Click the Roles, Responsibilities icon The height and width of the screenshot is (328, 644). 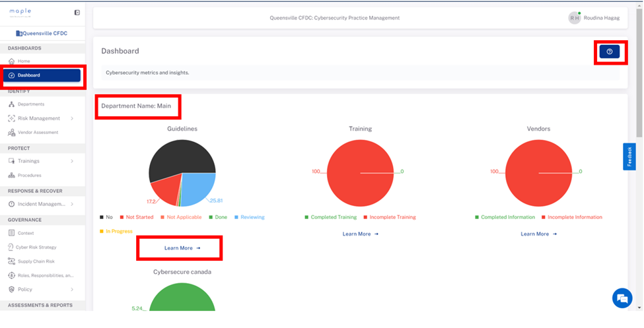point(11,275)
